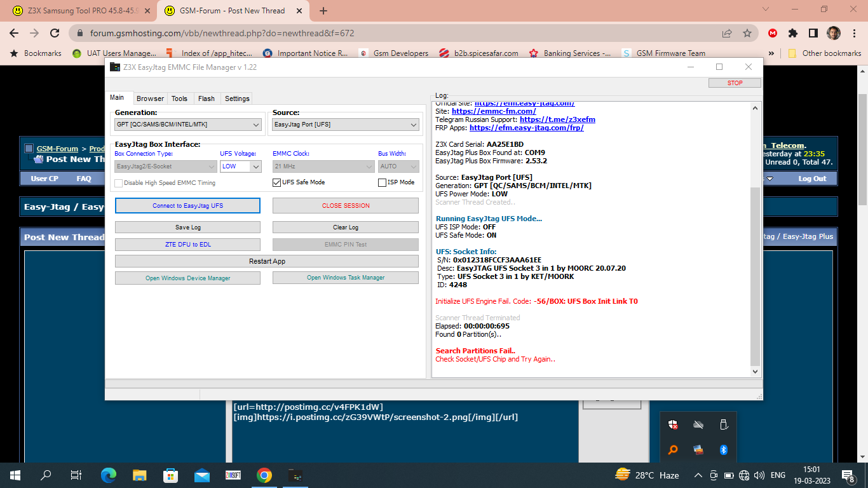Open GSM Firmware Team bookmark
The width and height of the screenshot is (868, 488).
664,53
